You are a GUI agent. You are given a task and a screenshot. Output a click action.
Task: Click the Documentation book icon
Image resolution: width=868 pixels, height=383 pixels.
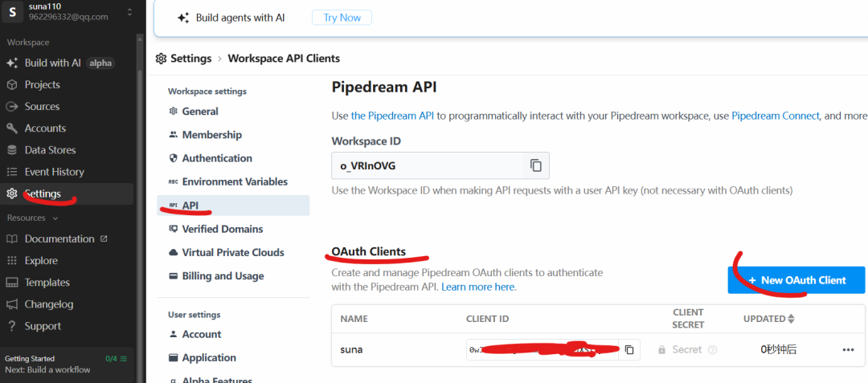[11, 238]
